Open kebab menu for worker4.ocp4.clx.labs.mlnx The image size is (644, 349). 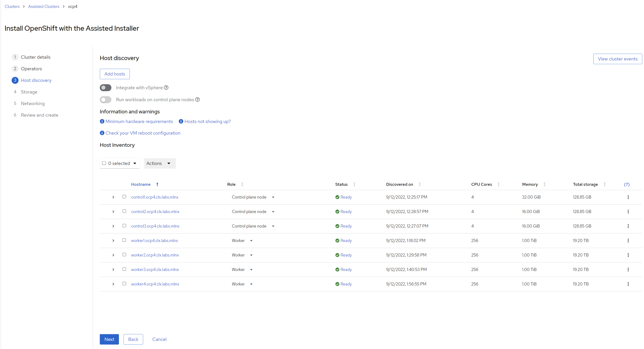[x=628, y=284]
